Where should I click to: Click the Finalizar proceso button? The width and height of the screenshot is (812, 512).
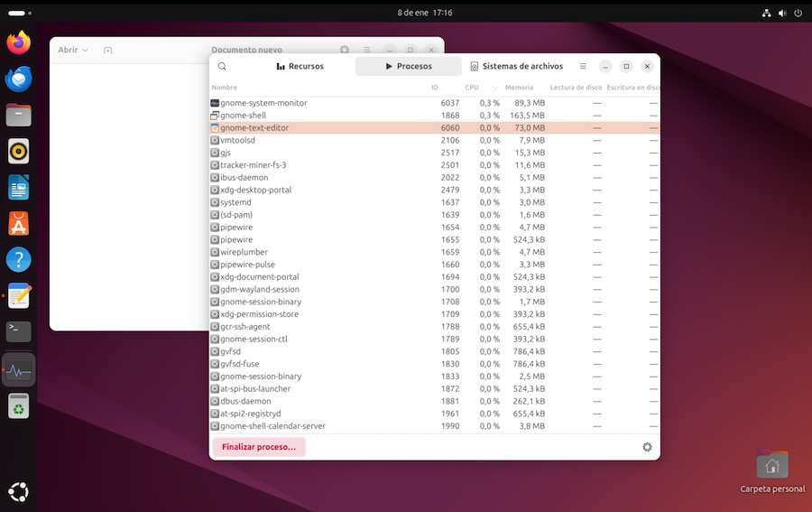click(x=259, y=447)
